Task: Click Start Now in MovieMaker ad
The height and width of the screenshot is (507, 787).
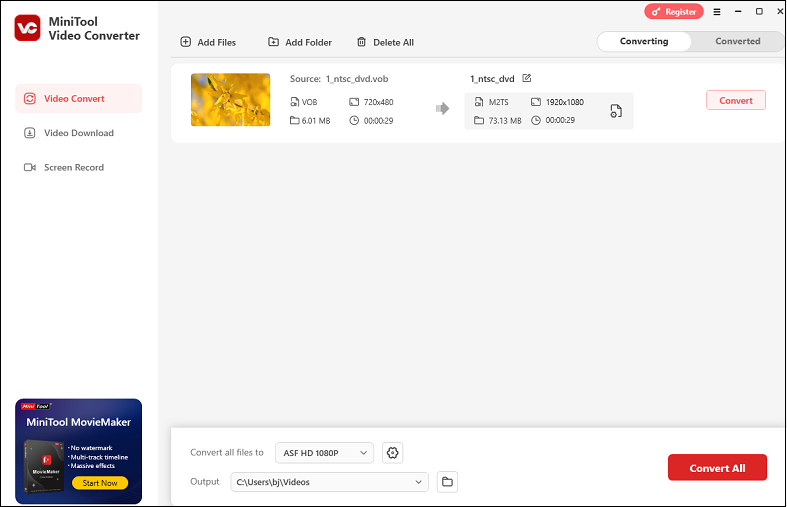Action: (100, 483)
